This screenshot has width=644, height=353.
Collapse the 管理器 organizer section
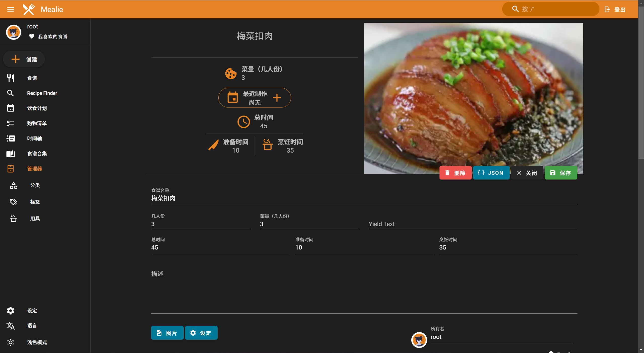click(34, 169)
